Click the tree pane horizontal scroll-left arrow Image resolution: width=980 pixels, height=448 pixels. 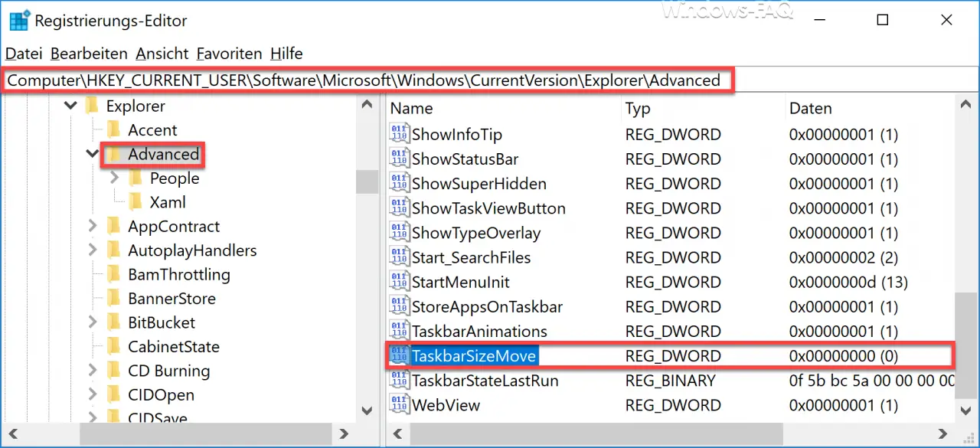pos(14,435)
